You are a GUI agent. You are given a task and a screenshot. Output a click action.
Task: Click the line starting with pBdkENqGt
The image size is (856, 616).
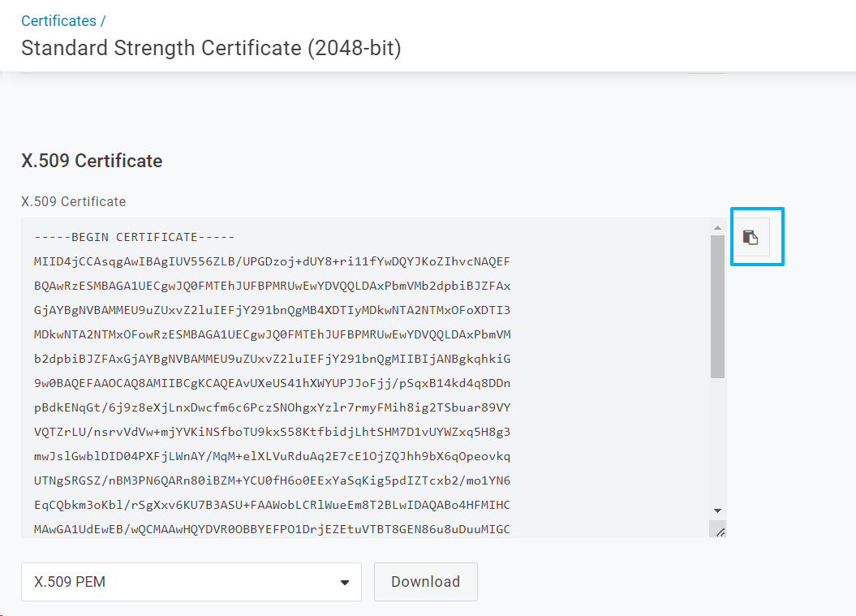[x=272, y=407]
